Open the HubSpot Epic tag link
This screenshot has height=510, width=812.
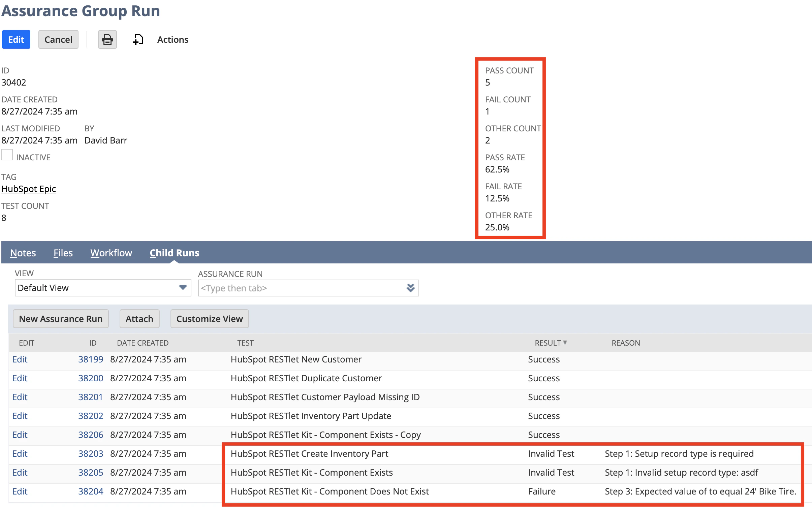[x=29, y=189]
